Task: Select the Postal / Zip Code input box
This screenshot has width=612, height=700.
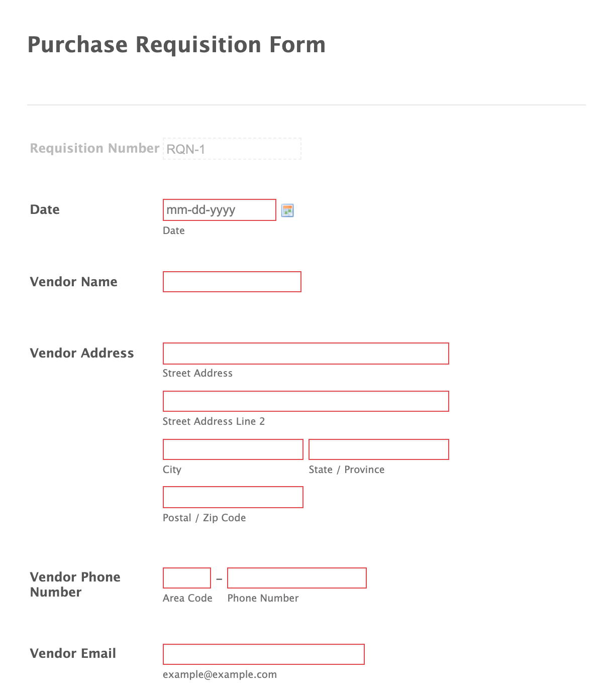Action: tap(233, 497)
